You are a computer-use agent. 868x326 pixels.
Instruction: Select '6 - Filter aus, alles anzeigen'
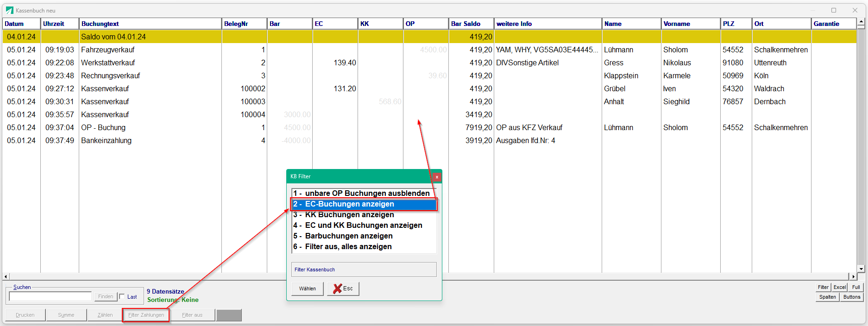point(364,246)
